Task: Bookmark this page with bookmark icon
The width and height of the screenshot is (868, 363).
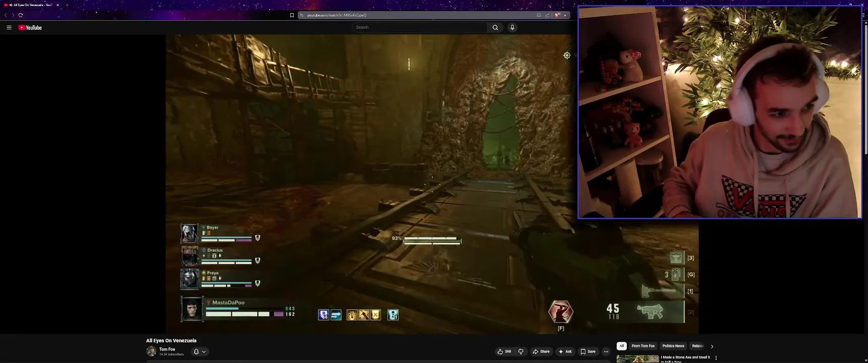Action: 292,15
